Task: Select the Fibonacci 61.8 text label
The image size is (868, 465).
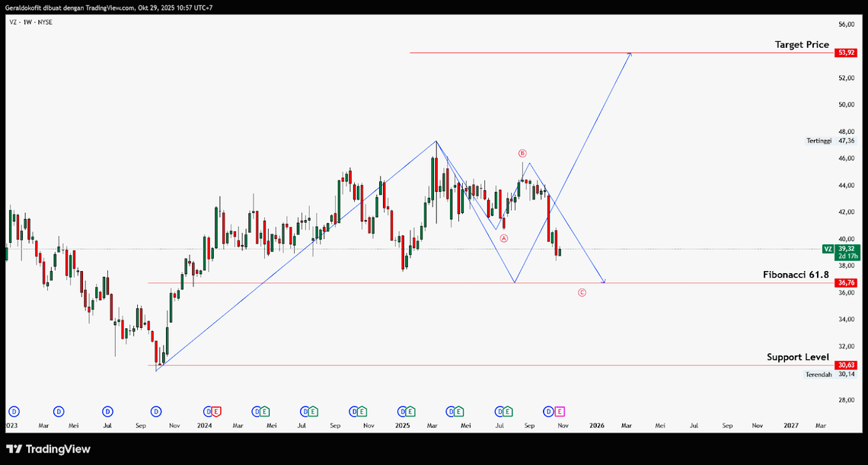Action: pos(796,274)
